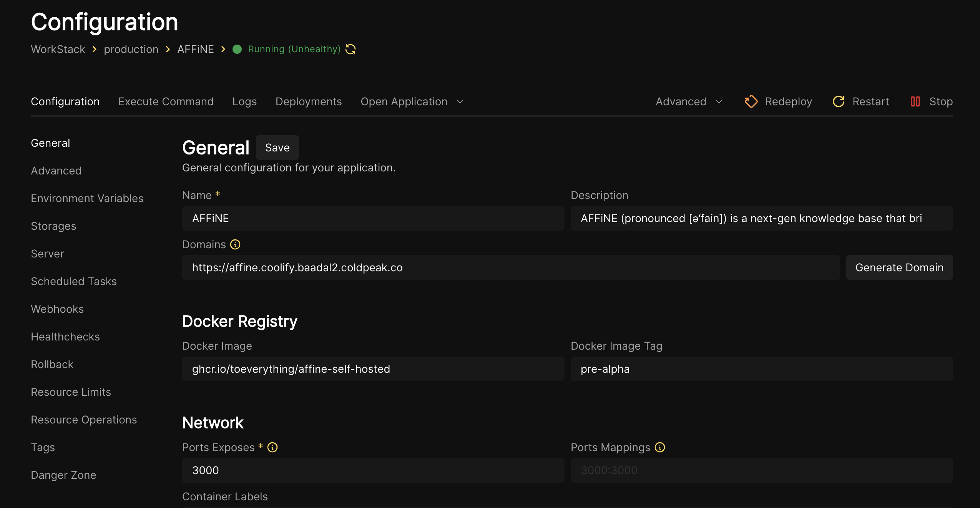This screenshot has height=508, width=980.
Task: Click the WorkStack breadcrumb link
Action: point(58,49)
